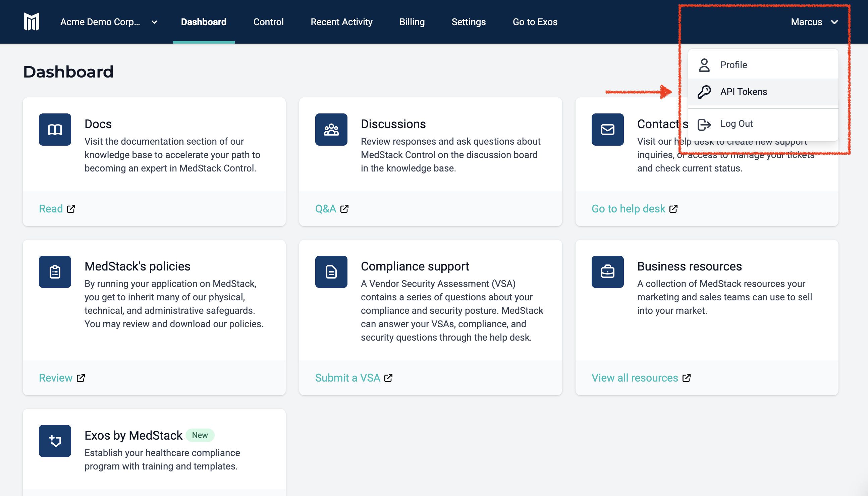Screen dimensions: 868x496
Task: Click the Compliance support document icon
Action: click(x=331, y=272)
